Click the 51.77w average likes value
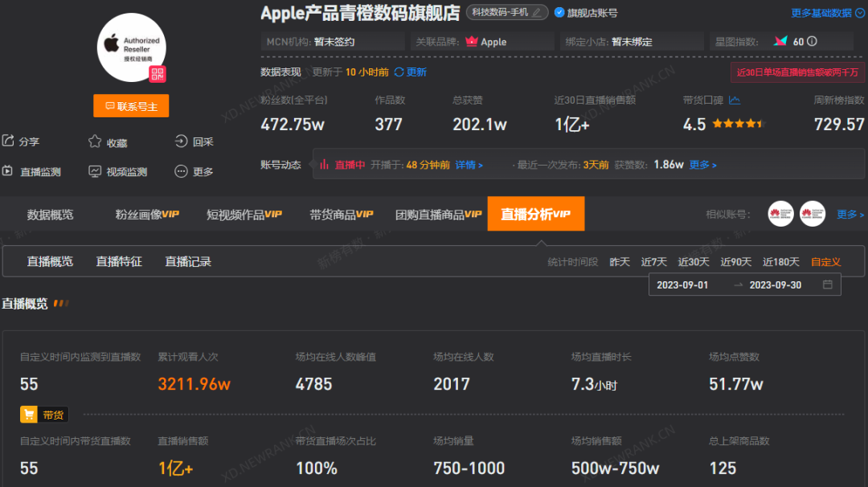The width and height of the screenshot is (868, 487). tap(735, 383)
